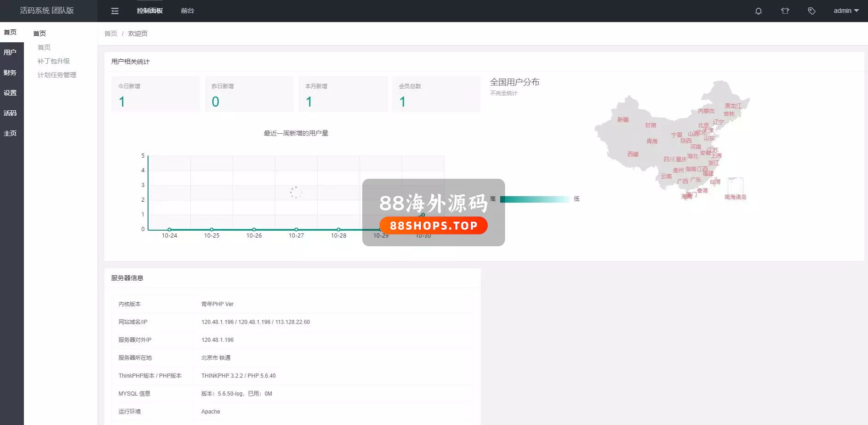Click the 首页 breadcrumb link
The width and height of the screenshot is (868, 425).
(111, 34)
